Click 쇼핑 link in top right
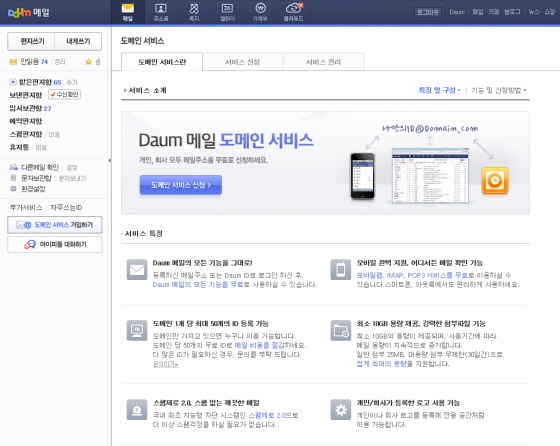560x446 pixels. tap(549, 12)
